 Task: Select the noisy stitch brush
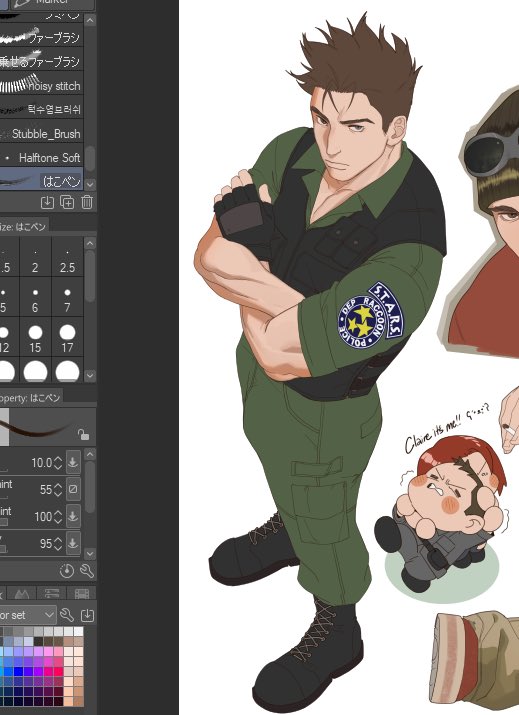click(x=42, y=85)
